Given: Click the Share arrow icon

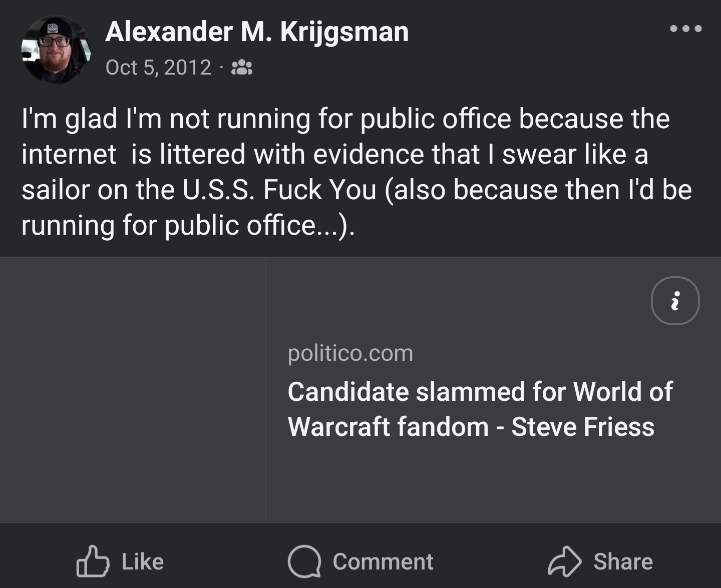Looking at the screenshot, I should click(x=564, y=561).
